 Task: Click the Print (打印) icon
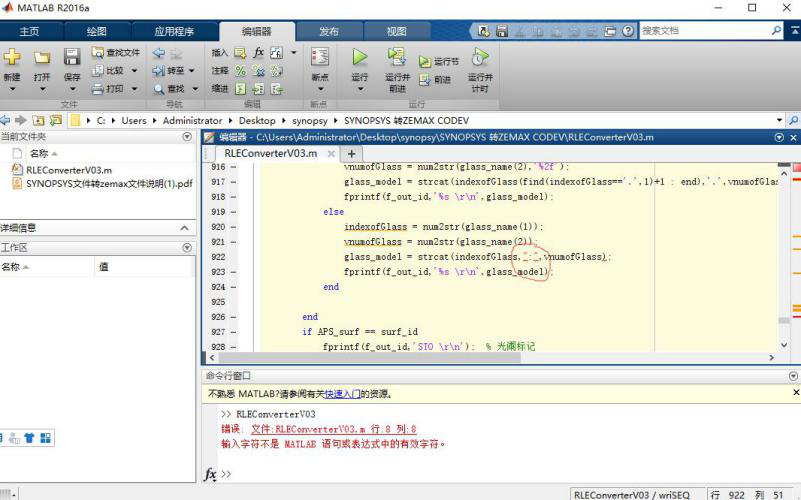click(98, 89)
